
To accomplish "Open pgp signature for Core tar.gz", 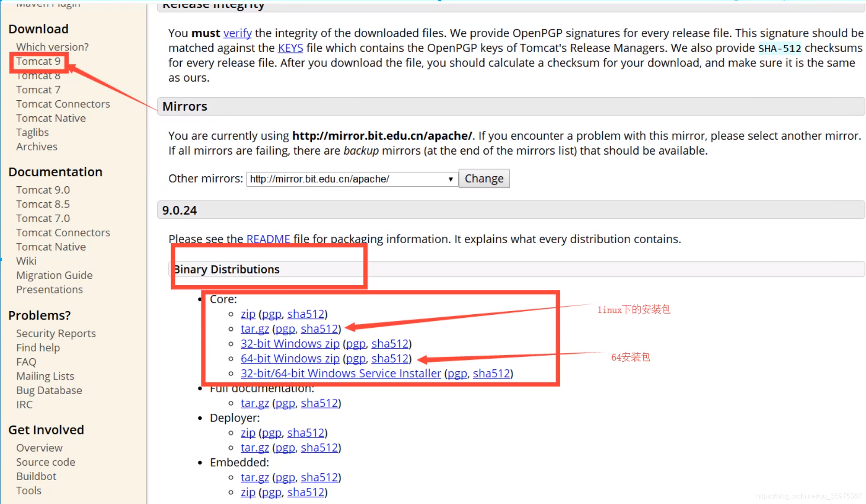I will tap(285, 329).
